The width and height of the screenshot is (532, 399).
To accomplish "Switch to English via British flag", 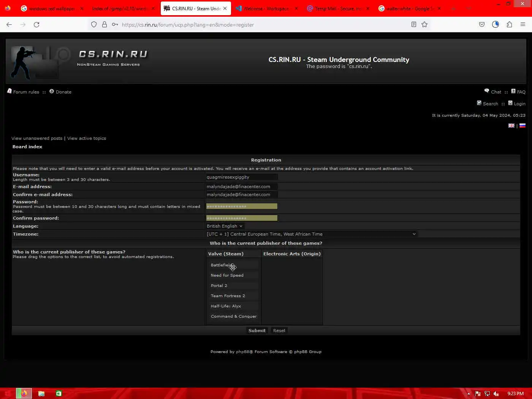I will pyautogui.click(x=511, y=125).
